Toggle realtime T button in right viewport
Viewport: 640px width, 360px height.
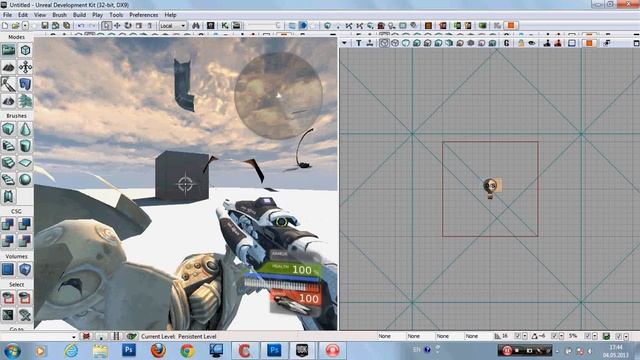(358, 43)
